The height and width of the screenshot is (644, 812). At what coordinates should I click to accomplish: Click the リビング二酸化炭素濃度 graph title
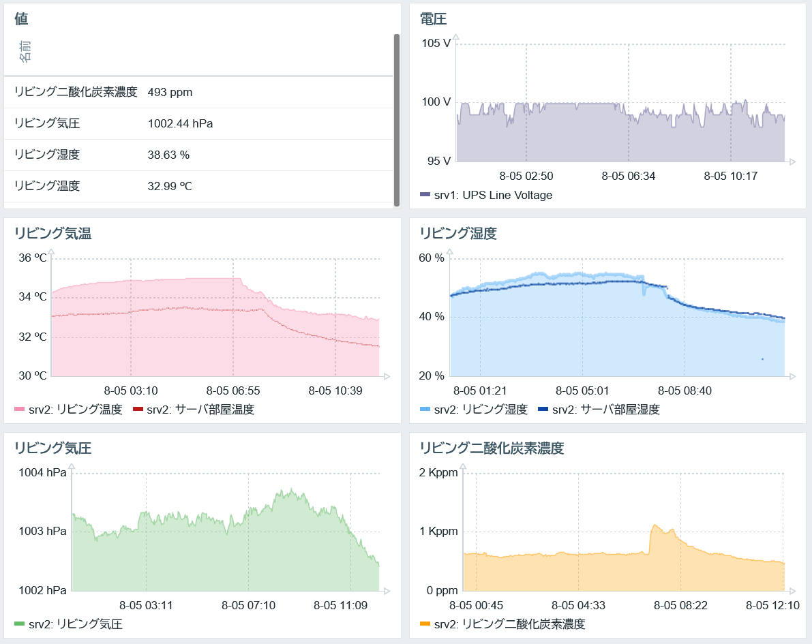coord(492,448)
